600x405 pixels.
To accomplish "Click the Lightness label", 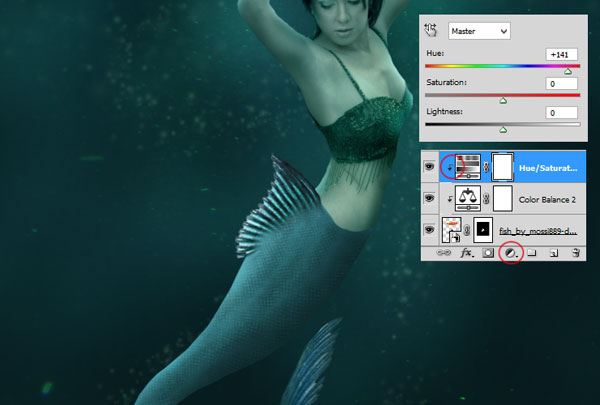I will pyautogui.click(x=445, y=112).
